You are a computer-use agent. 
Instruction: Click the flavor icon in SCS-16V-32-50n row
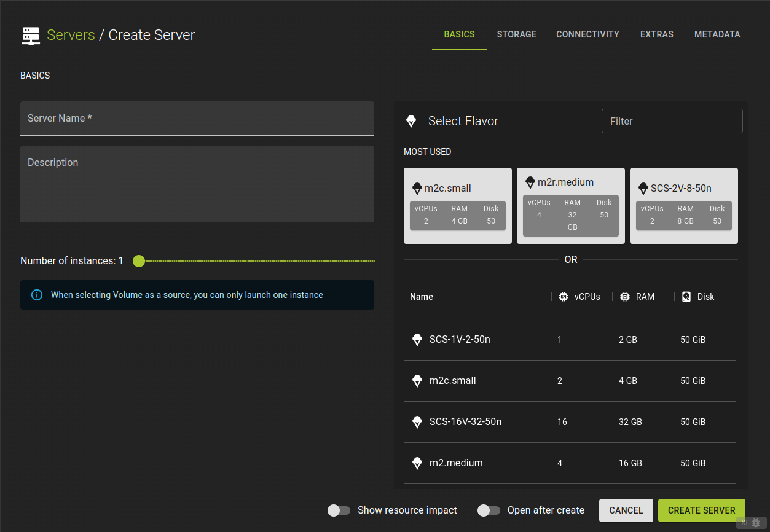click(x=417, y=421)
